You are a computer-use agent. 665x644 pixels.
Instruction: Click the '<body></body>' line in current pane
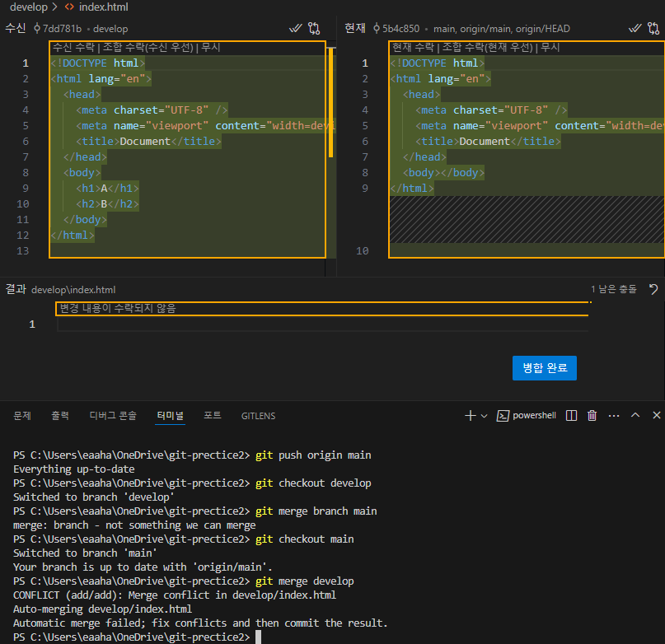coord(443,173)
